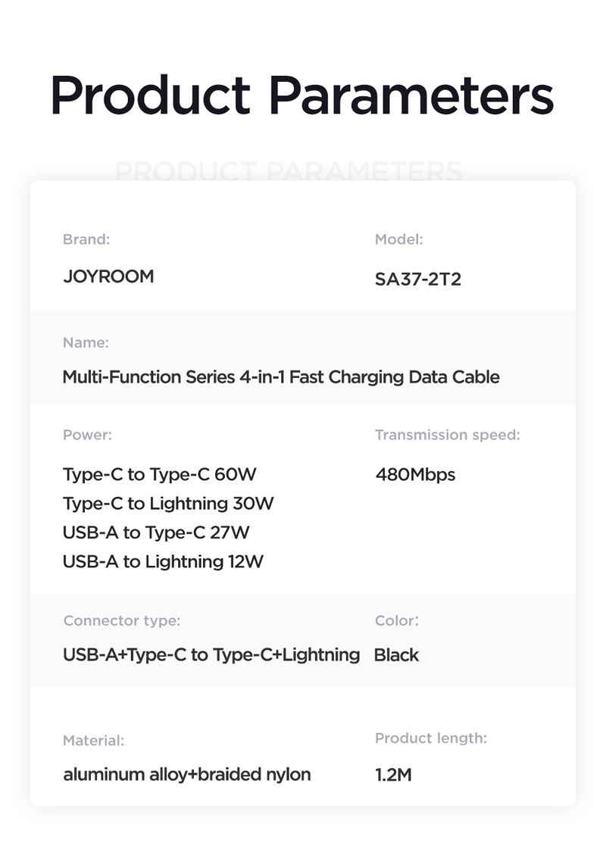
Task: Select the 1.2M product length value
Action: click(x=393, y=774)
